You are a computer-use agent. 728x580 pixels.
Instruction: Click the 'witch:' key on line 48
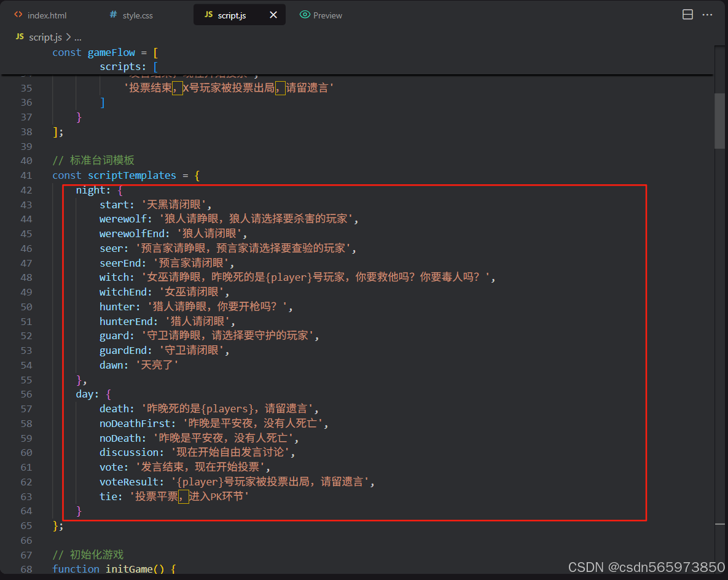117,278
